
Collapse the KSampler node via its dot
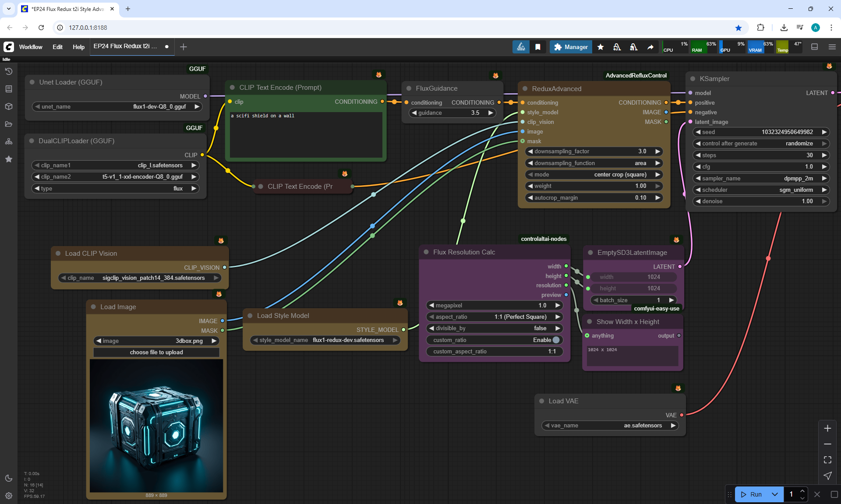click(693, 79)
